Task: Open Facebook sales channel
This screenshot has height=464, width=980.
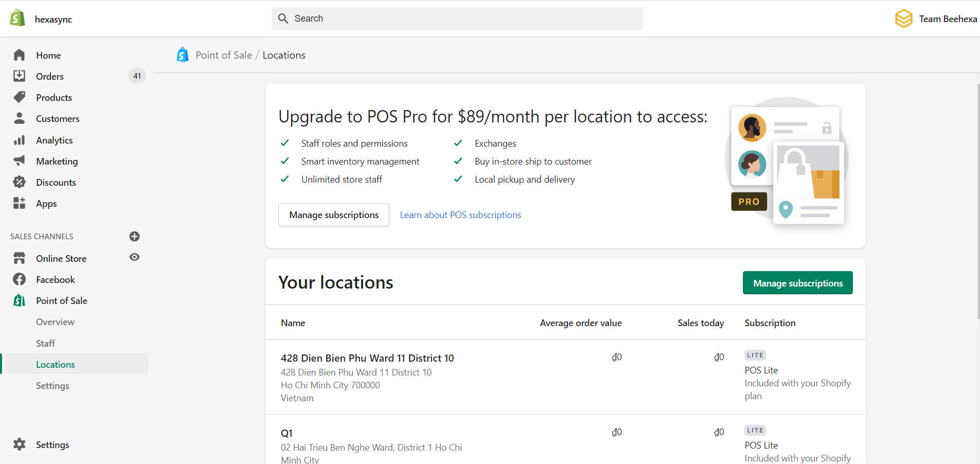Action: (56, 279)
